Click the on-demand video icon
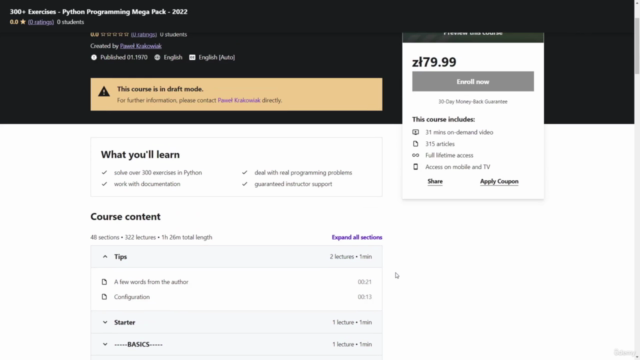This screenshot has height=360, width=640. coord(416,132)
